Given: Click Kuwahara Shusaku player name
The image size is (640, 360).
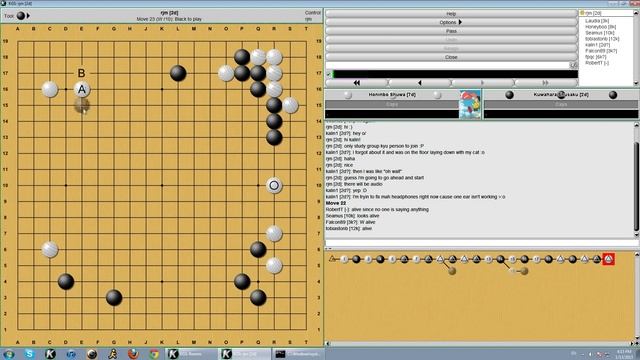Looking at the screenshot, I should coord(561,95).
